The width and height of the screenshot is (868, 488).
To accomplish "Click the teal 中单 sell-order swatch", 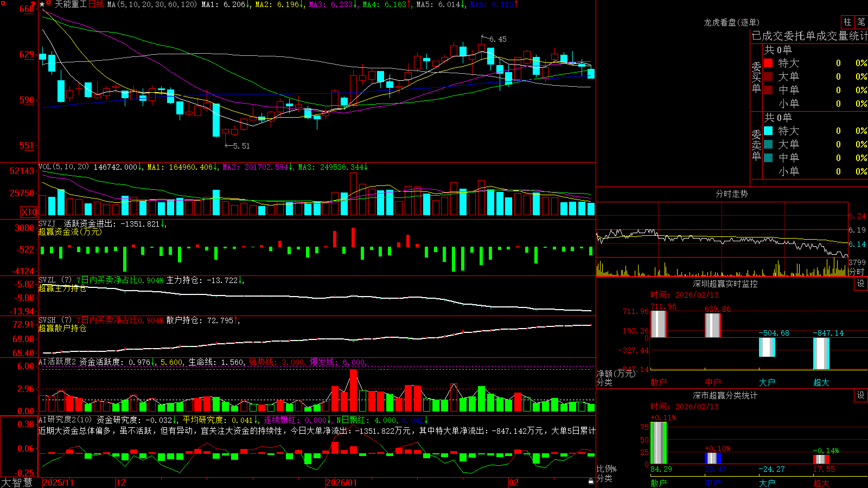I will tap(768, 158).
